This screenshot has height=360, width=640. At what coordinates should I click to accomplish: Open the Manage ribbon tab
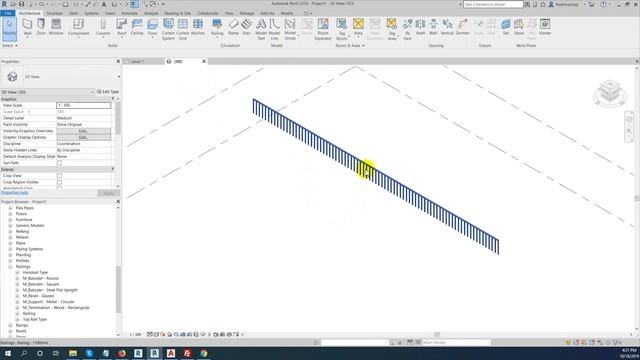pyautogui.click(x=247, y=13)
